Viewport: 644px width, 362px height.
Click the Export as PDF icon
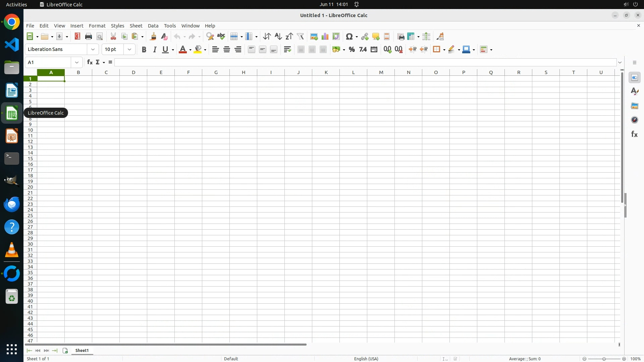[x=77, y=37]
